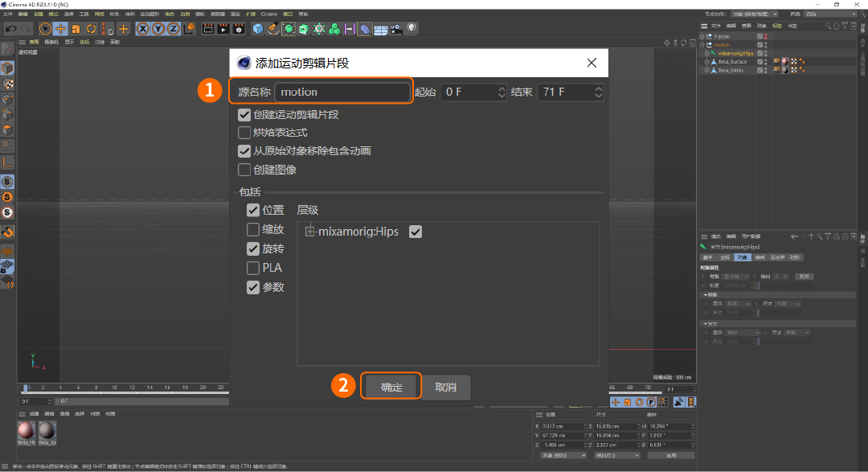Uncheck 创建运动剪辑片段 checkbox

point(244,115)
